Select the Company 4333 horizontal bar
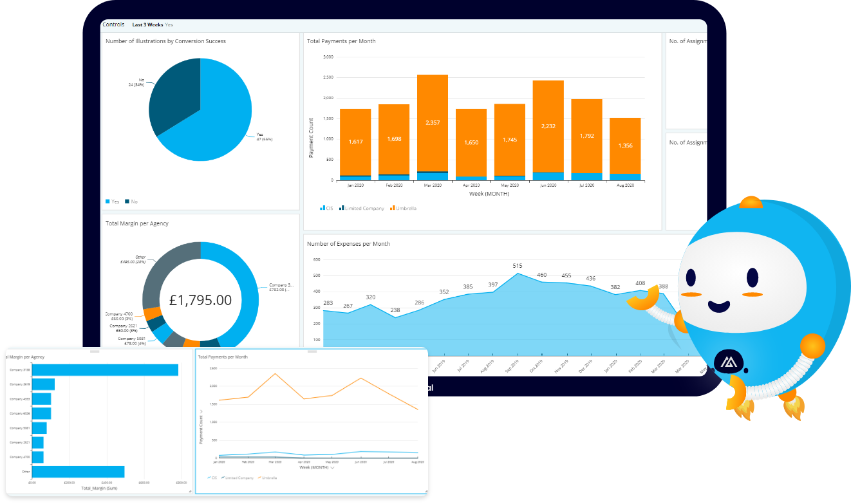Screen dimensions: 851x504 pos(41,398)
